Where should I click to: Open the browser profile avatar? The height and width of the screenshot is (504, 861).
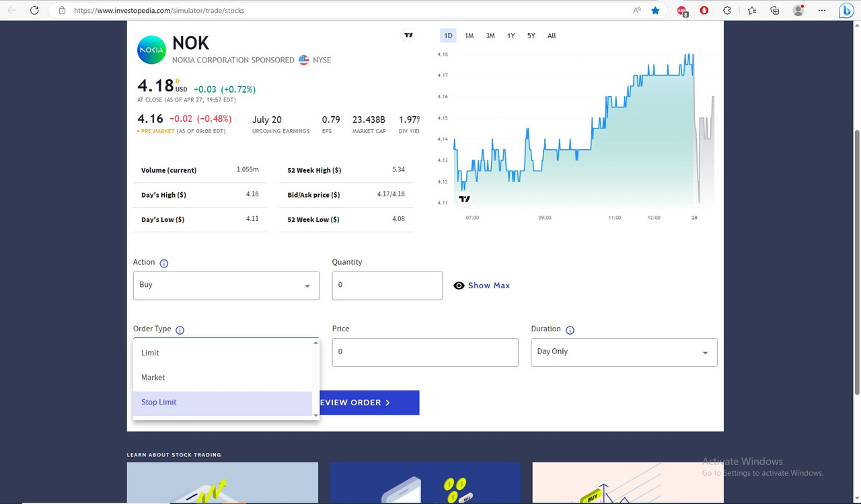pyautogui.click(x=798, y=10)
